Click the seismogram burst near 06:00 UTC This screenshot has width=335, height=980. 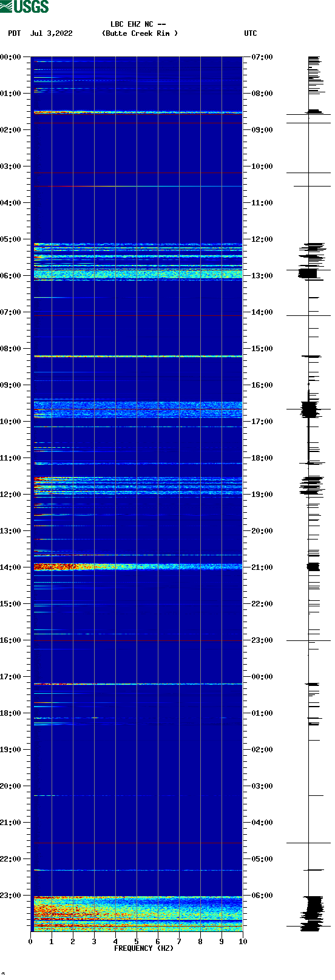coord(313,913)
